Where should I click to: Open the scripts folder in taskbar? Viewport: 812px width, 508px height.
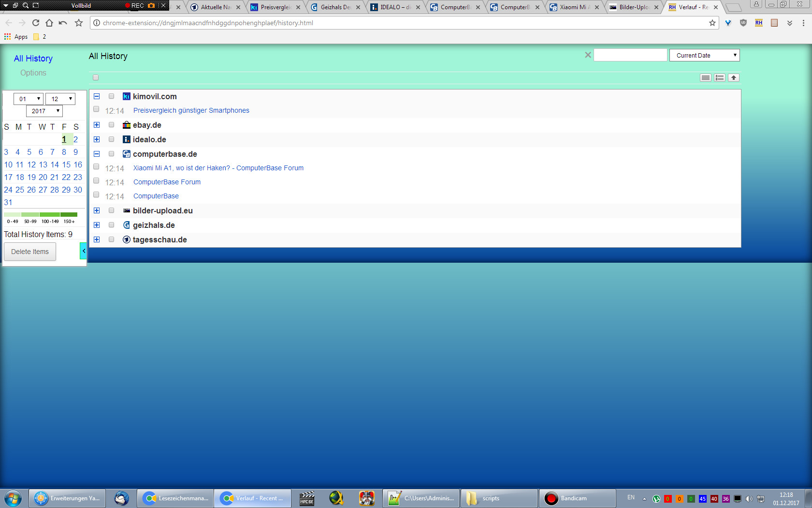point(499,498)
